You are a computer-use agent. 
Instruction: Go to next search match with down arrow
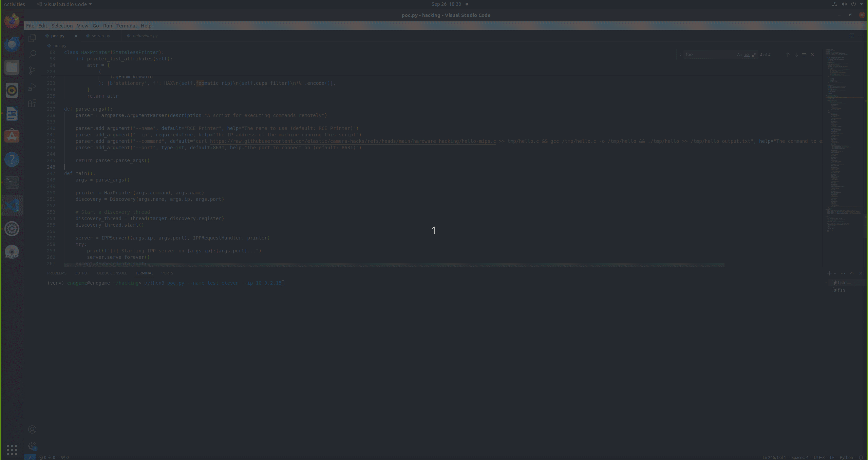coord(796,54)
